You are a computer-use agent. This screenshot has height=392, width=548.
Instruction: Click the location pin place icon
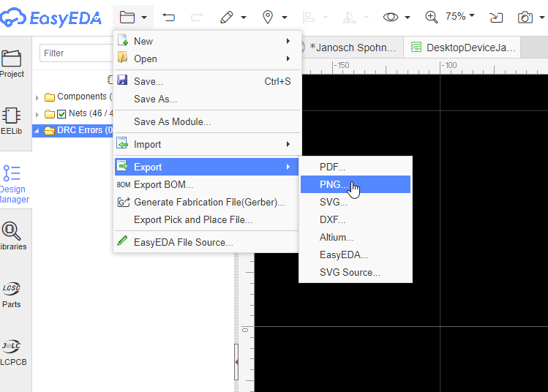coord(268,17)
